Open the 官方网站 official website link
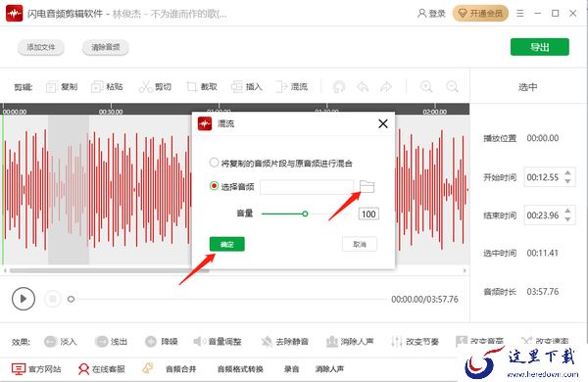 tap(36, 369)
